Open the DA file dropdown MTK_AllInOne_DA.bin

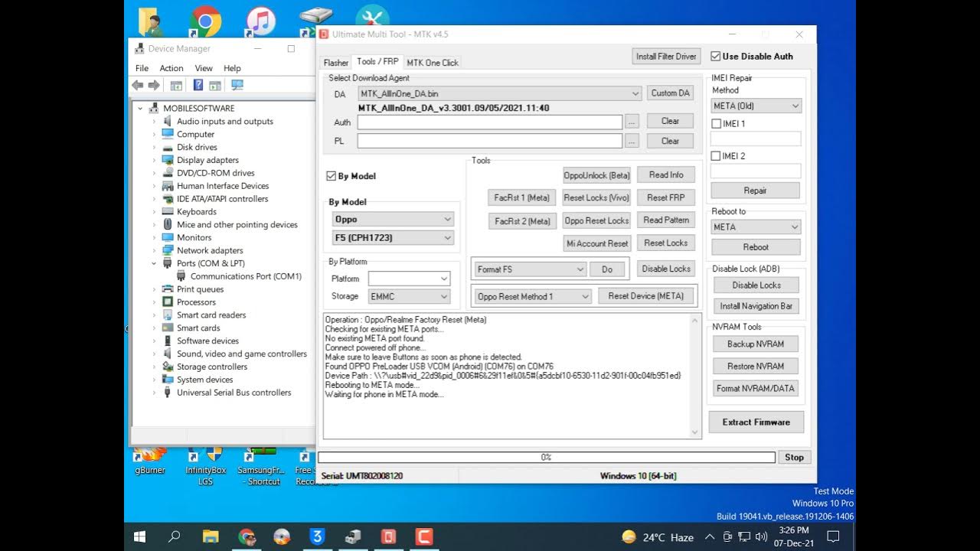[x=499, y=93]
